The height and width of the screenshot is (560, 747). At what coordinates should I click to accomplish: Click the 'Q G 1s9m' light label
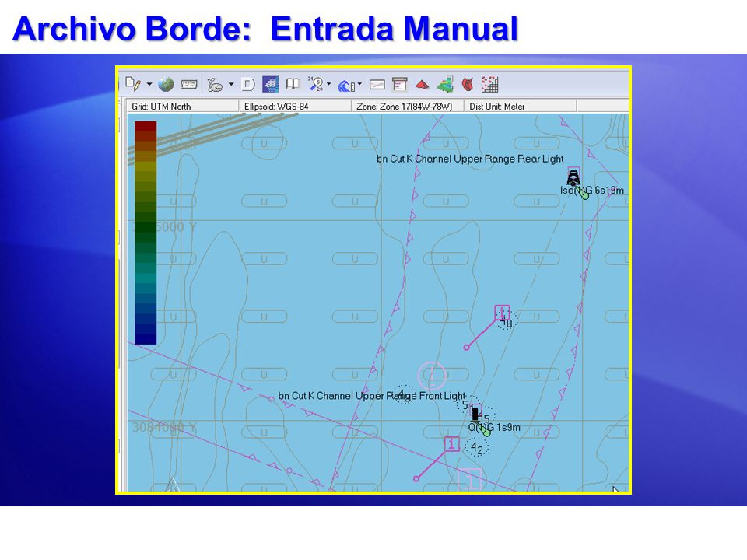(x=494, y=427)
